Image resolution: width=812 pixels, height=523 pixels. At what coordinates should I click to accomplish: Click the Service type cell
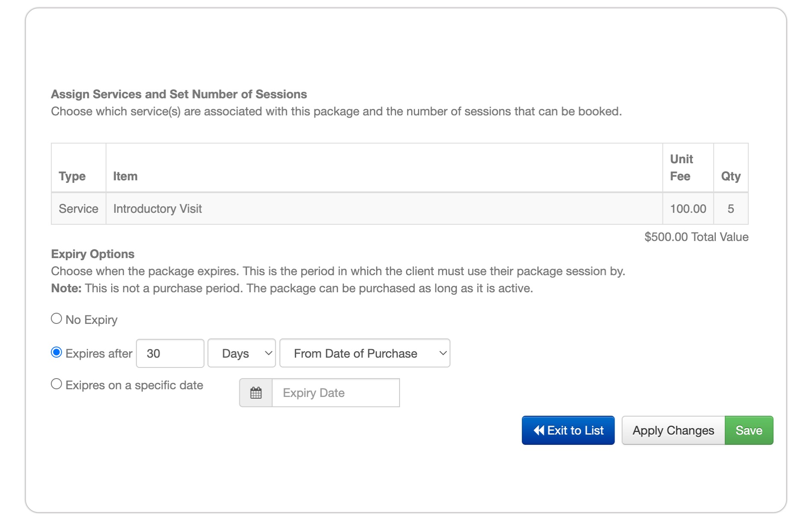(x=79, y=209)
